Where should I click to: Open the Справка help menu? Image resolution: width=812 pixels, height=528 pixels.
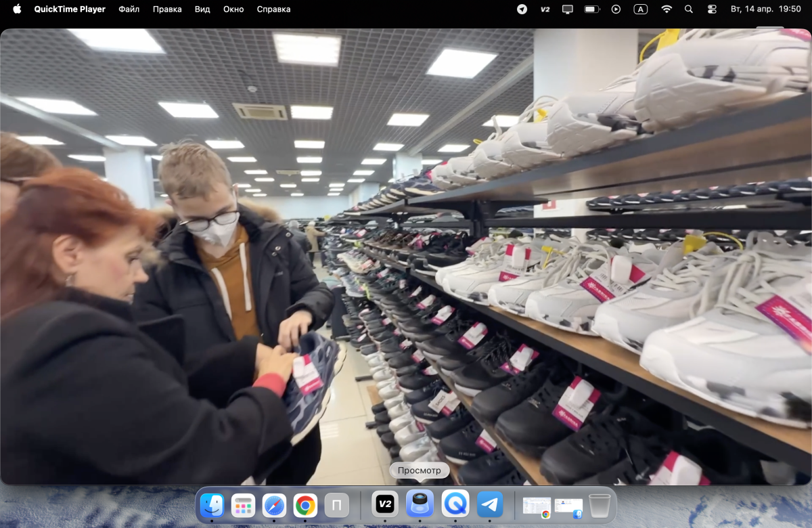click(273, 9)
